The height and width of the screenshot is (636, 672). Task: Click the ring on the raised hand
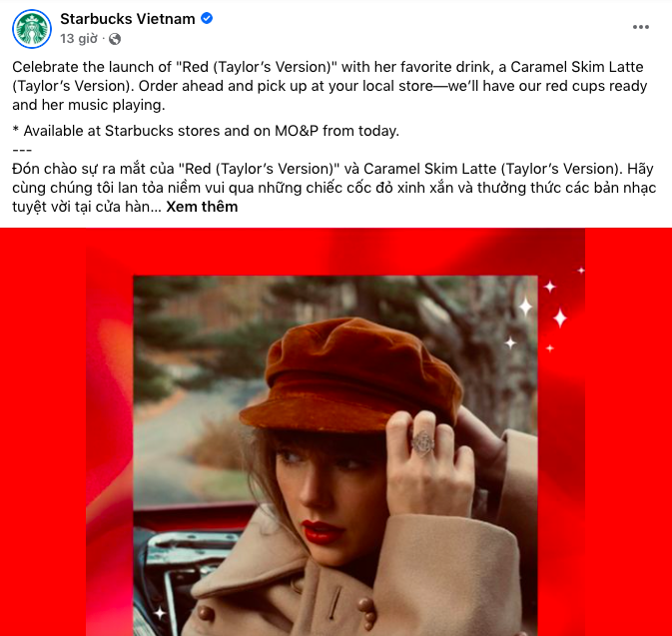click(422, 442)
